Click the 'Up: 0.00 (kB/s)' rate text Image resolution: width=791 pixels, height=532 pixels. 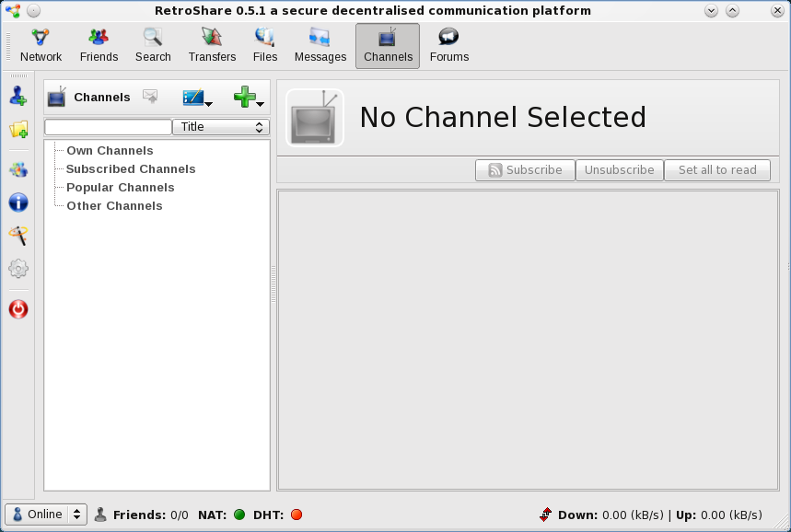pos(719,515)
